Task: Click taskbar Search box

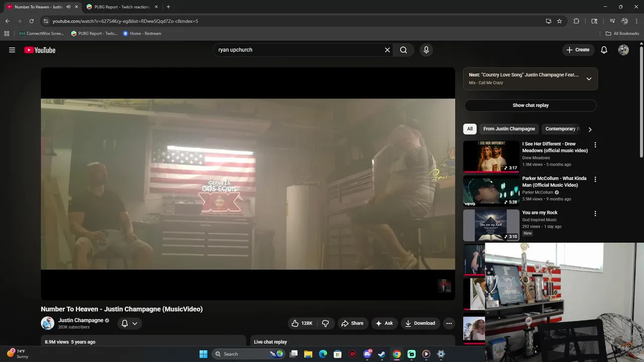Action: pyautogui.click(x=248, y=354)
